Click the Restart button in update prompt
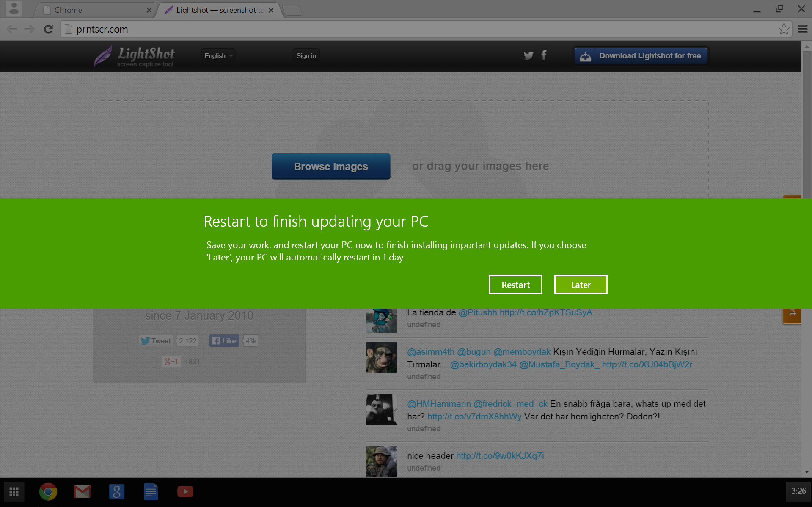 (x=515, y=285)
